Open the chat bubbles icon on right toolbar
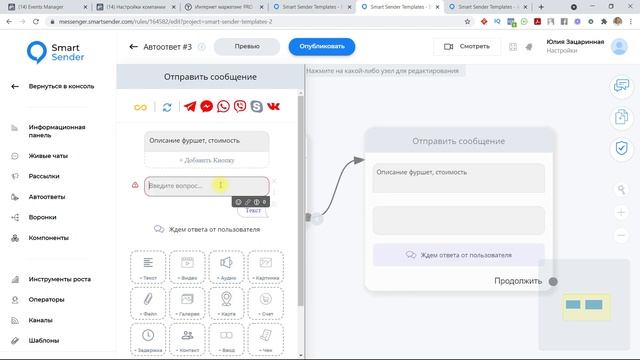Screen dimensions: 640x360 (x=621, y=86)
